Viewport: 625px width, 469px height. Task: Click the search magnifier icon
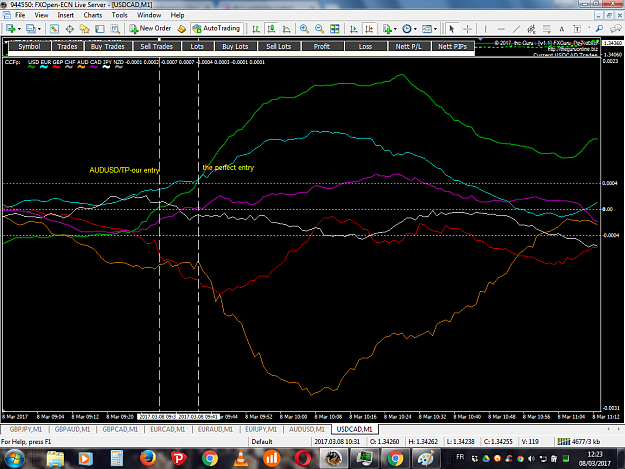(599, 29)
